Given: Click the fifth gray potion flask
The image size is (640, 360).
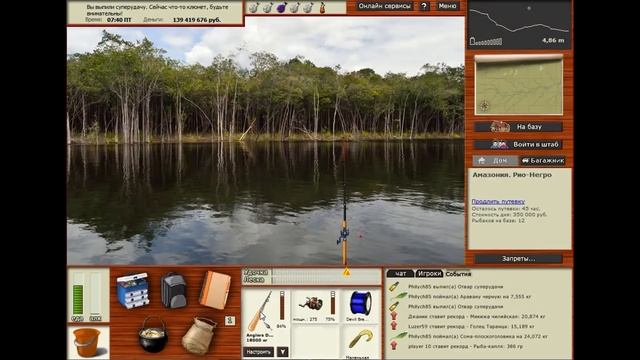Looking at the screenshot, I should (309, 7).
